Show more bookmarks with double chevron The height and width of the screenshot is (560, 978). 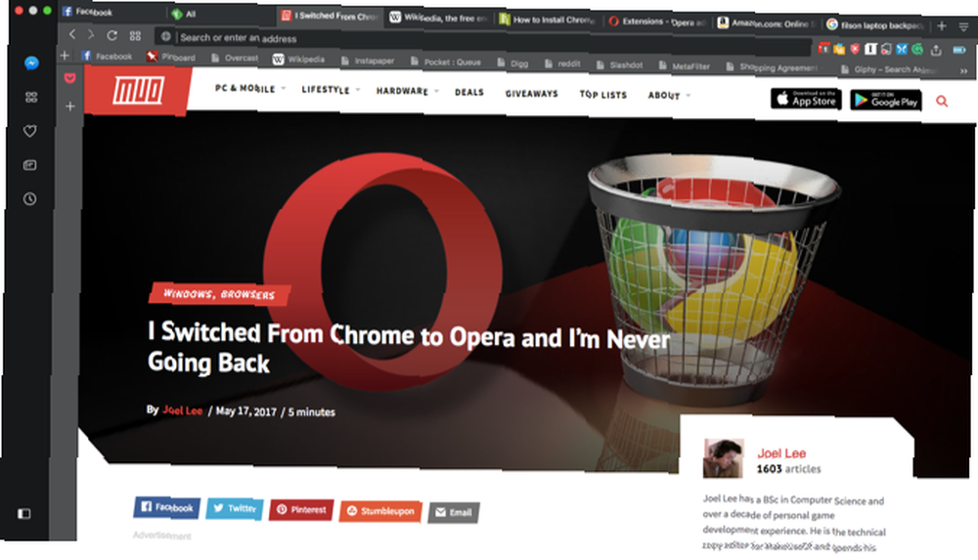click(x=963, y=71)
